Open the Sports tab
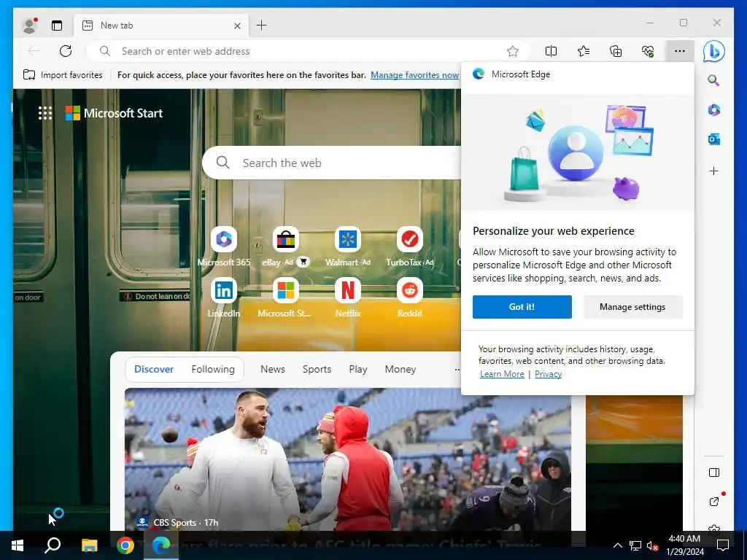The image size is (747, 560). (x=317, y=369)
